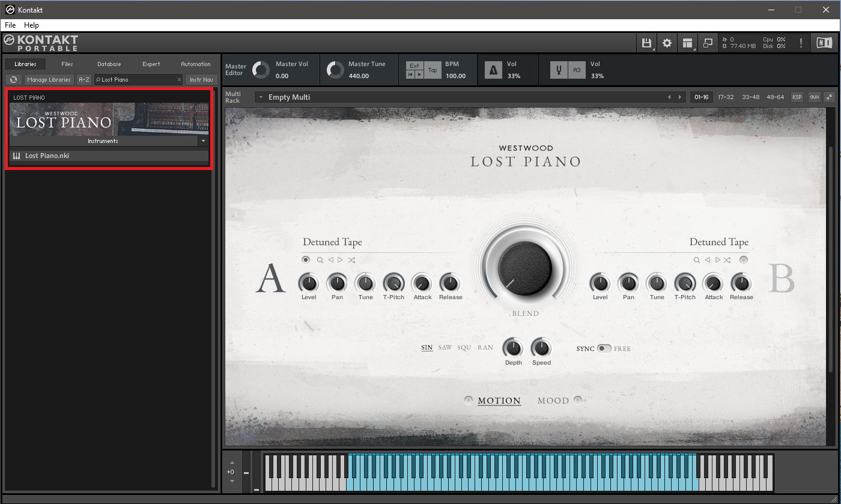Choose the SAW waveform
This screenshot has width=841, height=504.
coord(445,348)
